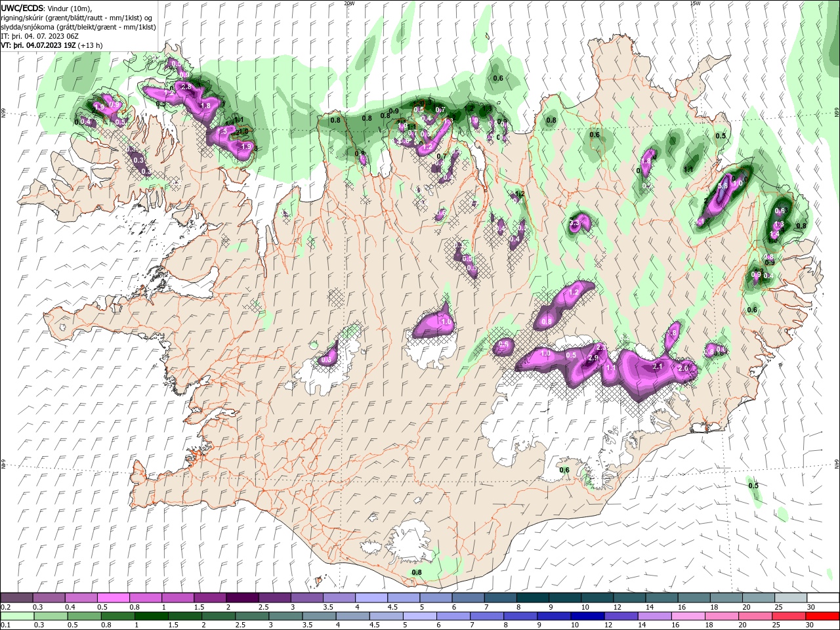The height and width of the screenshot is (630, 840).
Task: Pick the dark blue lower swatch between 10 and 12
Action: coord(588,616)
